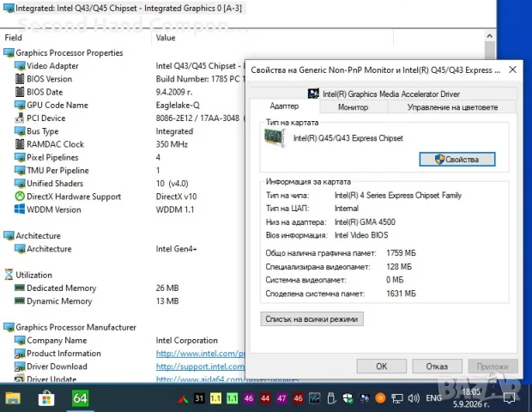Screen dimensions: 532x412
Task: Click the value 1759 МБ in dialog
Action: [x=401, y=253]
